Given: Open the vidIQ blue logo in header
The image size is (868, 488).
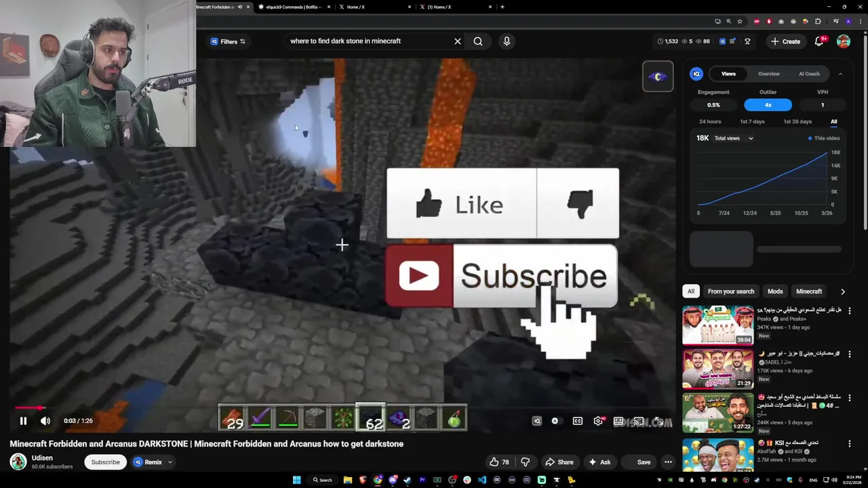Looking at the screenshot, I should tap(722, 41).
